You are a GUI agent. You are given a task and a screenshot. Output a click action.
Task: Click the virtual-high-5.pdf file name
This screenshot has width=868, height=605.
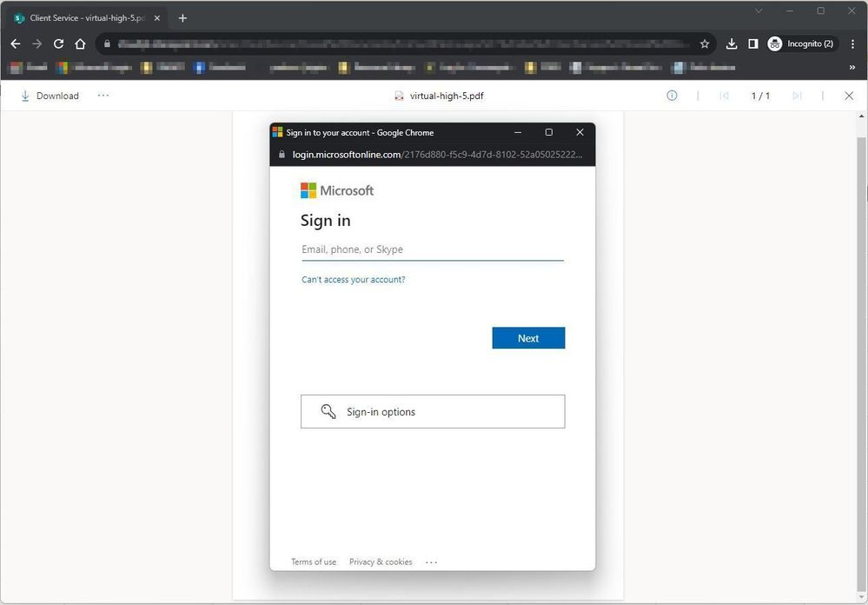(447, 96)
